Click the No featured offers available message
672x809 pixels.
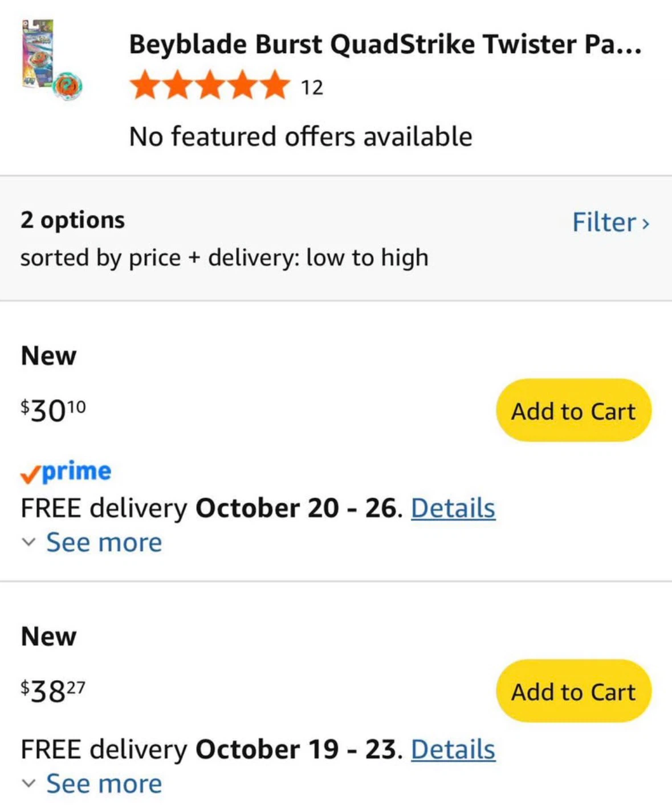pyautogui.click(x=300, y=137)
